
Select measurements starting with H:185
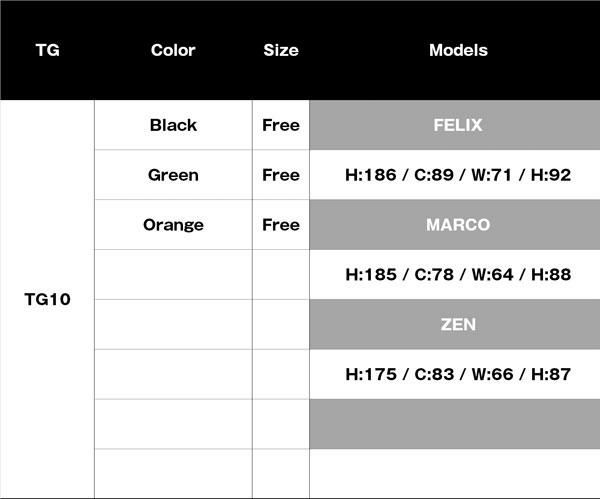pyautogui.click(x=458, y=274)
